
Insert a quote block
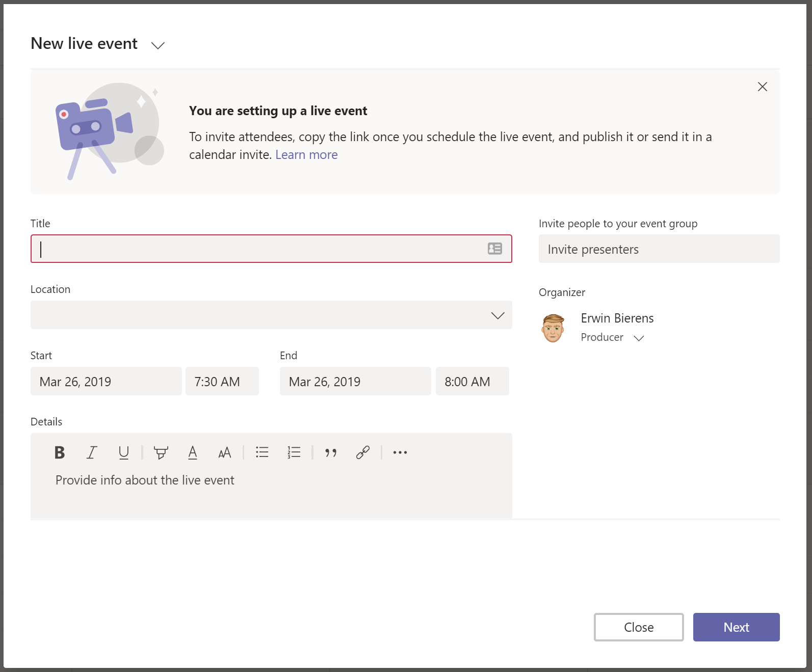(x=331, y=452)
